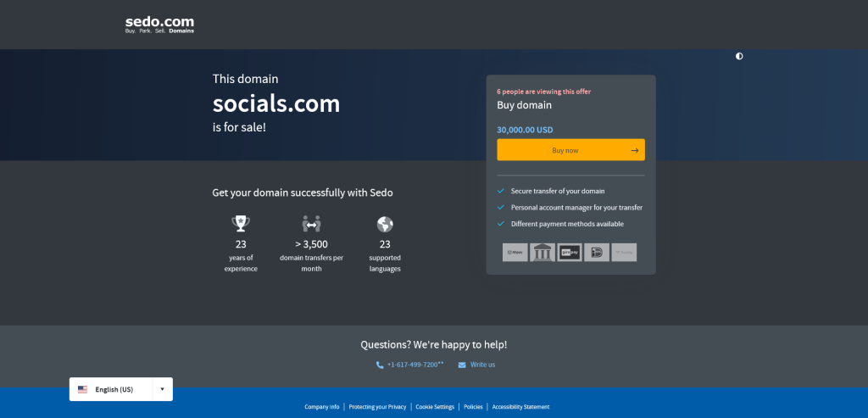868x418 pixels.
Task: Open the Accessibility Statement footer link
Action: 521,407
